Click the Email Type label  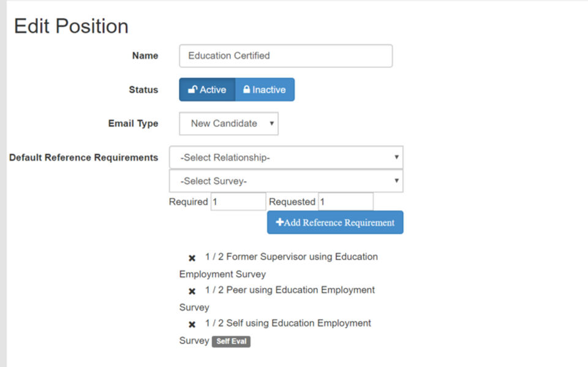133,123
